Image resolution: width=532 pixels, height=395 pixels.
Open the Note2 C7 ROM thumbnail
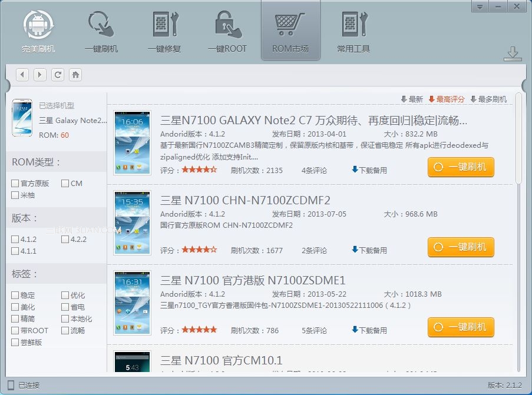tap(133, 142)
